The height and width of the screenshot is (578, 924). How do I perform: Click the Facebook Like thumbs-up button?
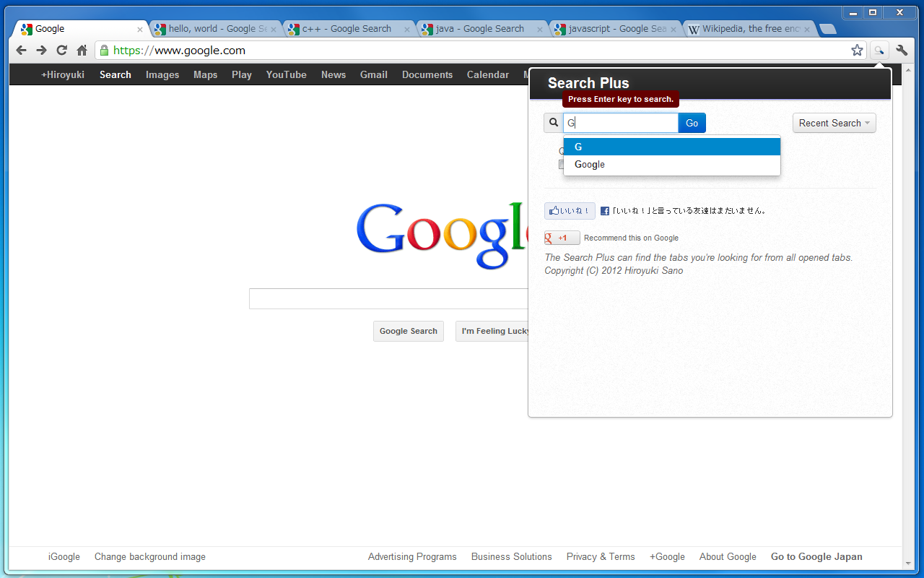click(x=570, y=211)
